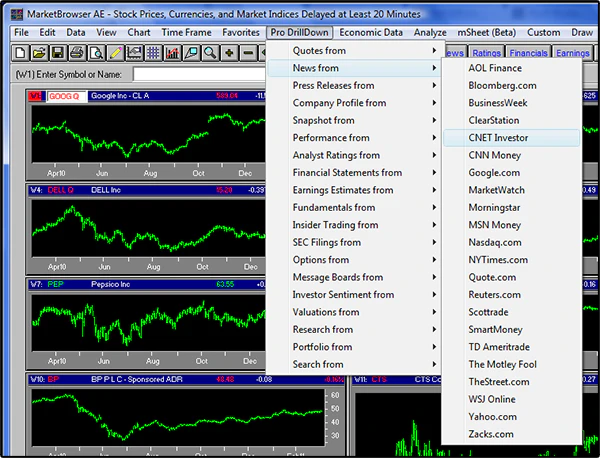
Task: Expand the Analyst Ratings from submenu
Action: pos(354,155)
